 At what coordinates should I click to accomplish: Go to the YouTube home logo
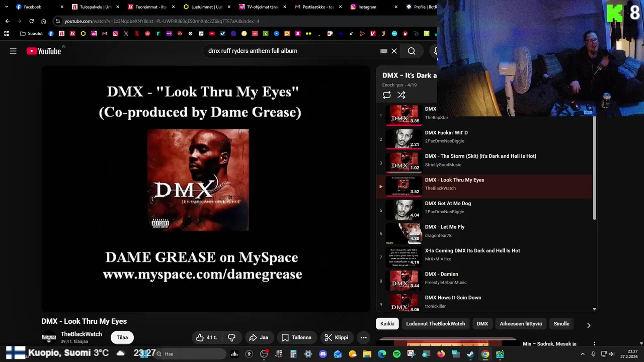[x=44, y=51]
